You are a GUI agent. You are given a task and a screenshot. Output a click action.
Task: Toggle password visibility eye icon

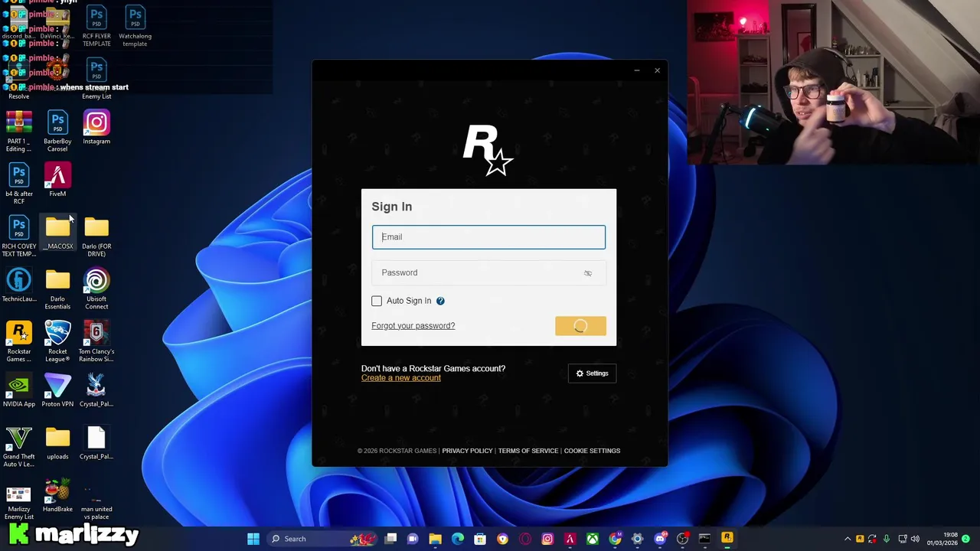tap(588, 273)
